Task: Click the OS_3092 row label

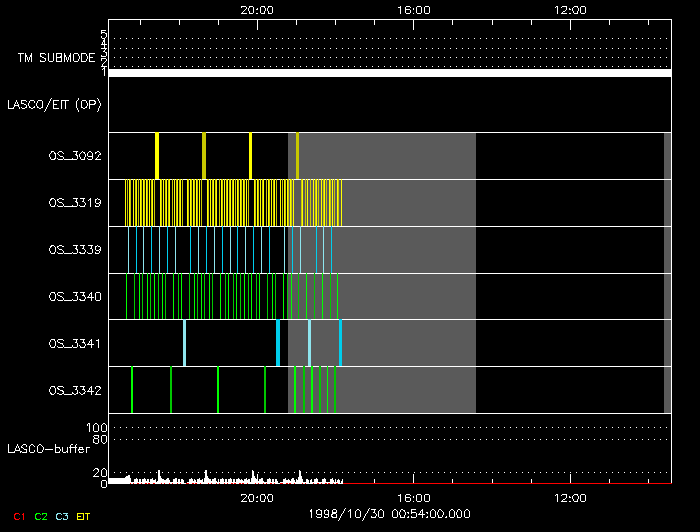Action: 75,156
